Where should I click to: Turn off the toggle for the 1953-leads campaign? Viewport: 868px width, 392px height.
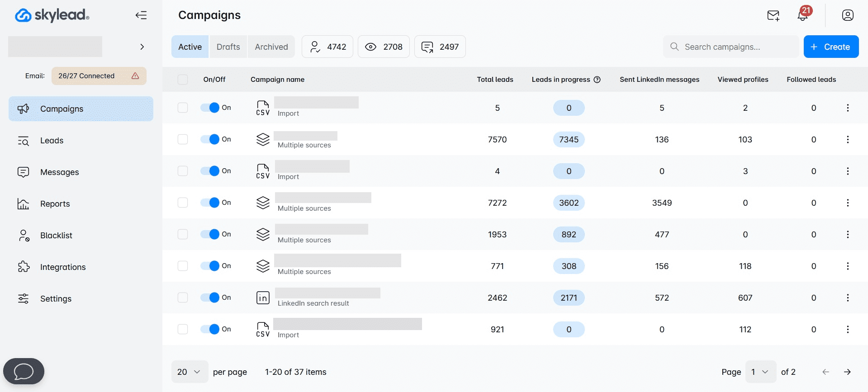[x=210, y=234]
